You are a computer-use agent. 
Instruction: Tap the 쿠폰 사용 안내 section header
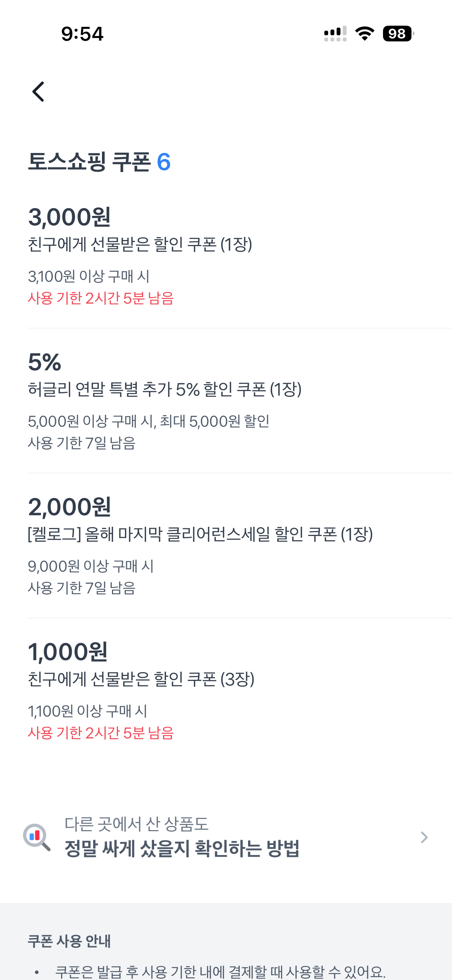click(x=69, y=941)
